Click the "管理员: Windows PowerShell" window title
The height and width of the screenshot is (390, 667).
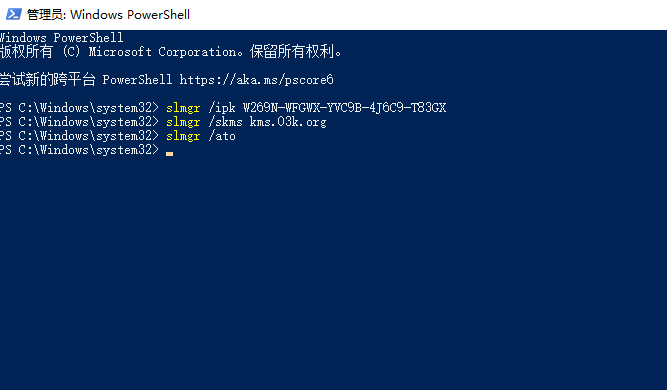click(x=108, y=15)
